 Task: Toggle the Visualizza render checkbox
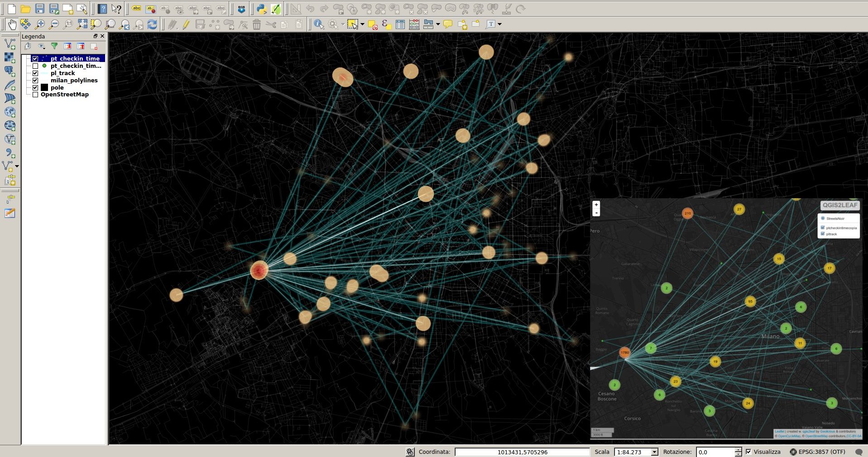pos(748,452)
